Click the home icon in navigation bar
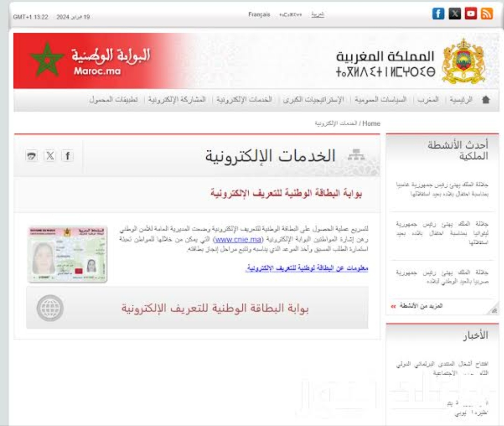The image size is (504, 426). click(x=486, y=100)
